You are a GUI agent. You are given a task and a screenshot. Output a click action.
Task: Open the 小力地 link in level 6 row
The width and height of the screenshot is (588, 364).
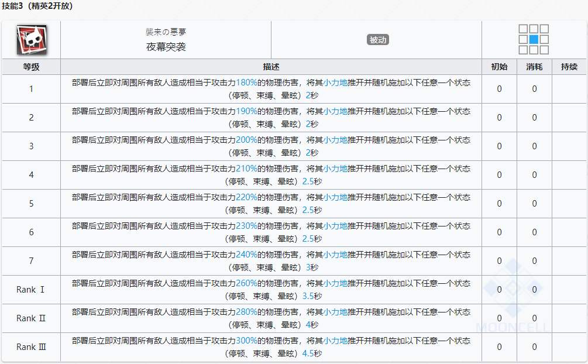[x=336, y=226]
